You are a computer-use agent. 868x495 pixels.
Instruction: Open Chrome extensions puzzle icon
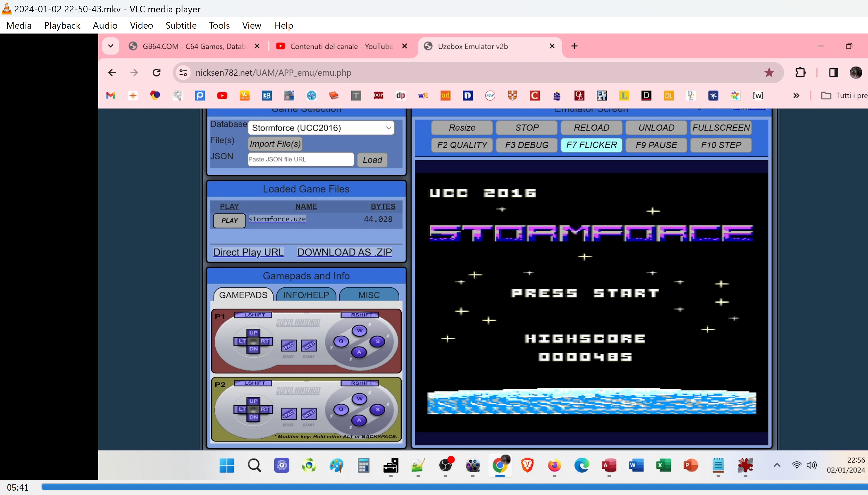pyautogui.click(x=800, y=72)
